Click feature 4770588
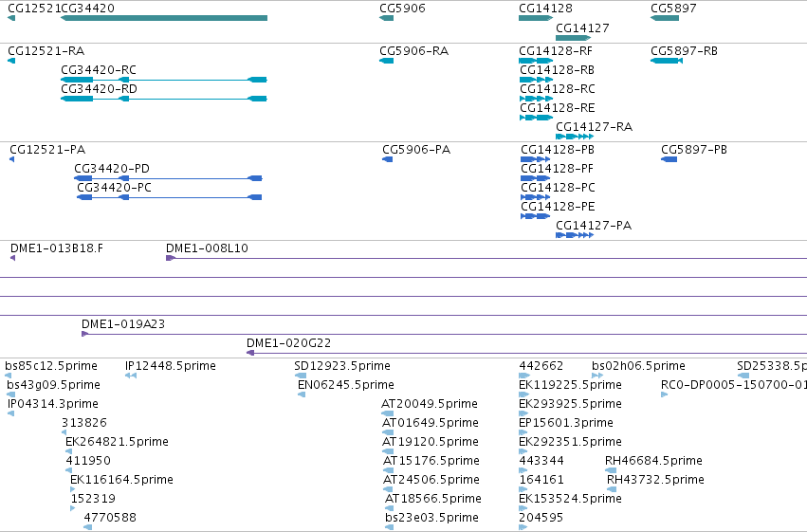Screen dimensions: 807x532 [x=88, y=527]
